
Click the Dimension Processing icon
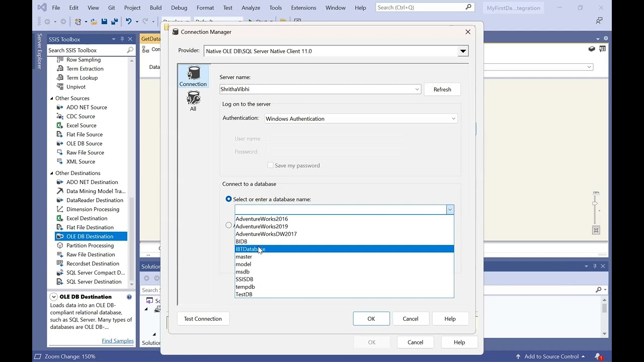pyautogui.click(x=60, y=210)
